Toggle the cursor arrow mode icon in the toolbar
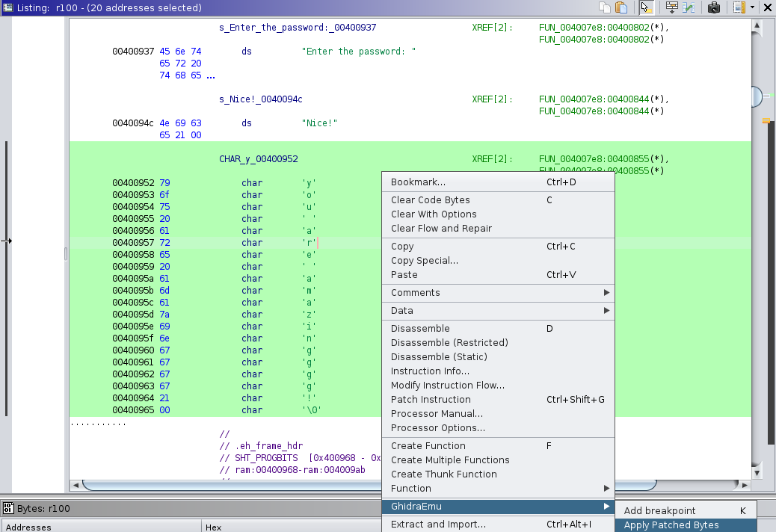776x532 pixels. click(646, 7)
